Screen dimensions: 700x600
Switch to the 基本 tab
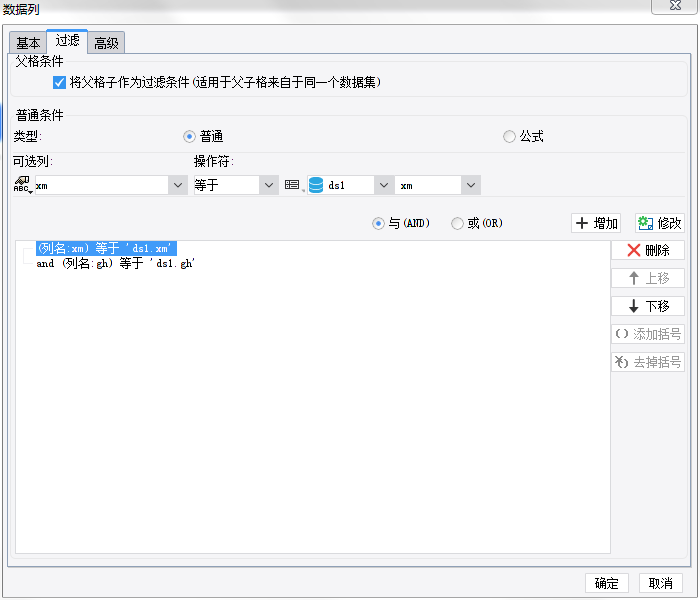click(x=29, y=42)
